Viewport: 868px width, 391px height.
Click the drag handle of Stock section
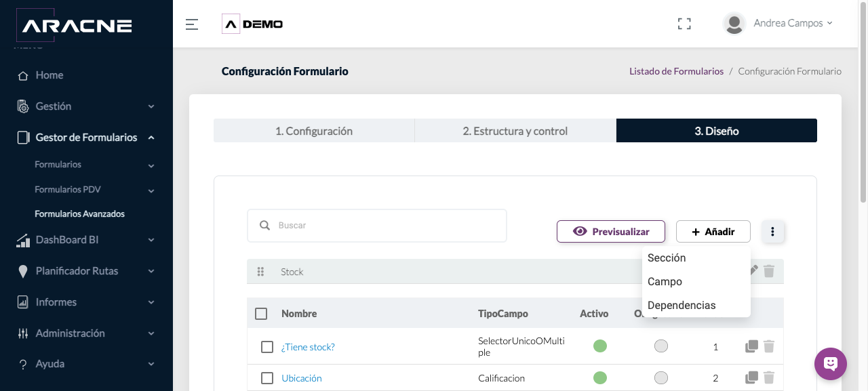260,272
